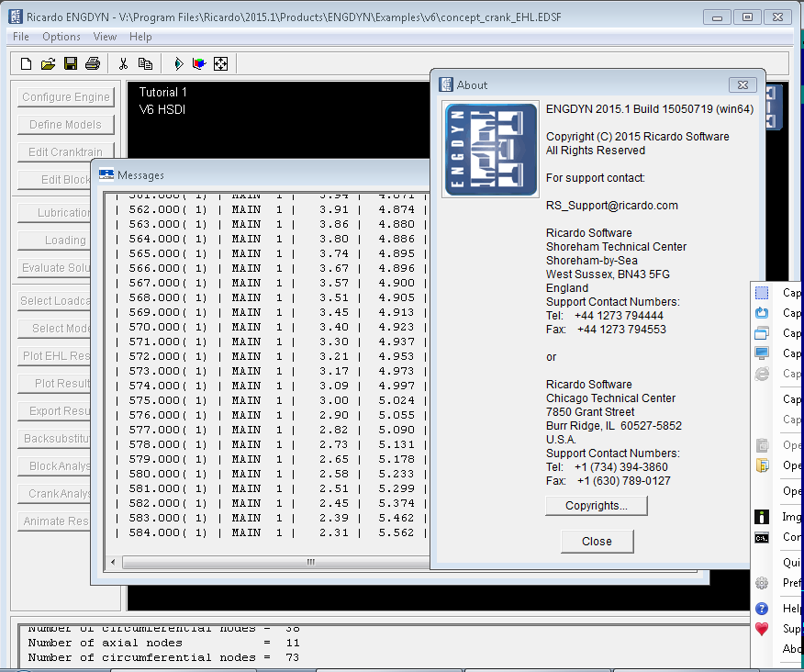Choose the command prompt Configure icon

pyautogui.click(x=762, y=538)
